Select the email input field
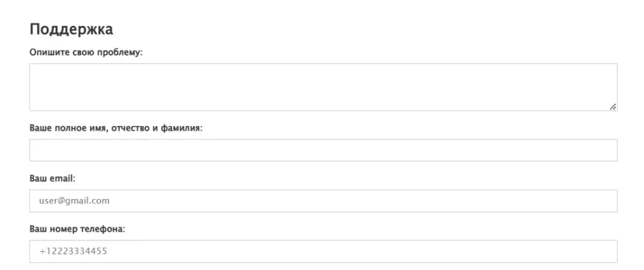 [x=323, y=201]
